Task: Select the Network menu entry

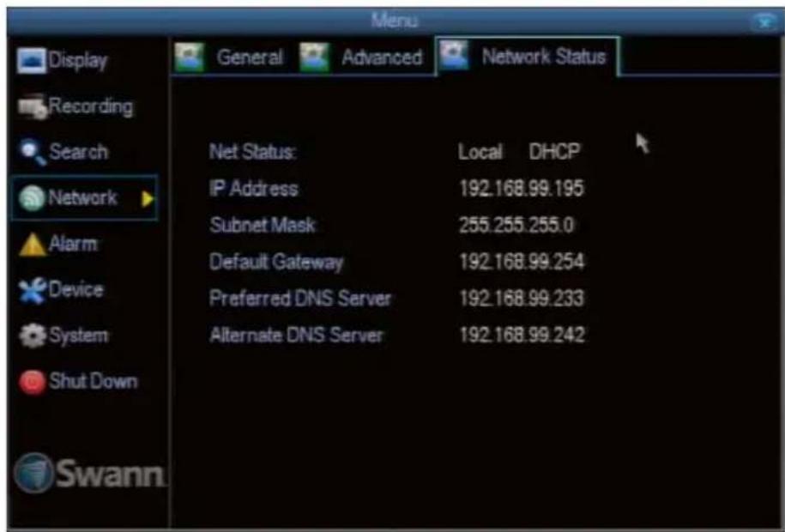Action: coord(85,198)
